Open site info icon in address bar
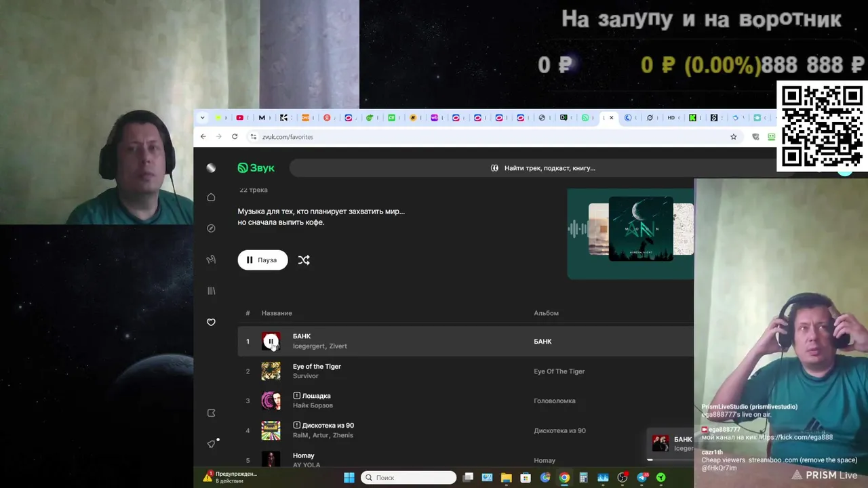The height and width of the screenshot is (488, 868). pos(254,136)
